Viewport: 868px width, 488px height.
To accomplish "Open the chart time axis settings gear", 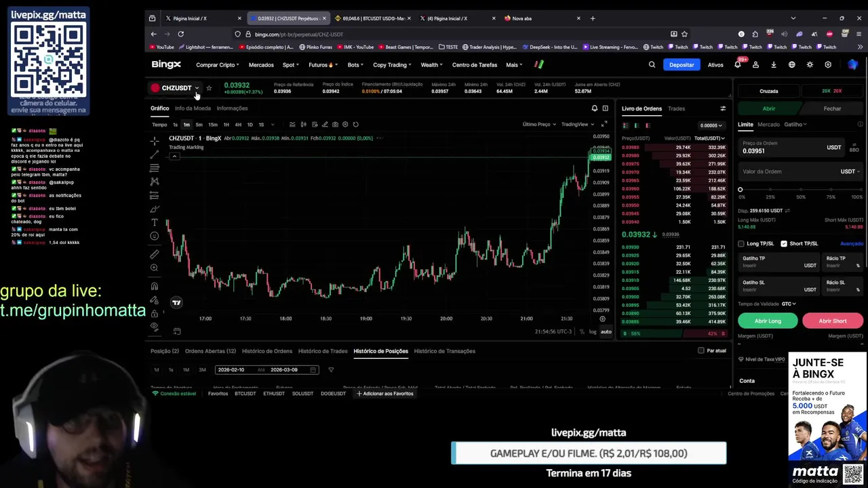I will pyautogui.click(x=602, y=319).
